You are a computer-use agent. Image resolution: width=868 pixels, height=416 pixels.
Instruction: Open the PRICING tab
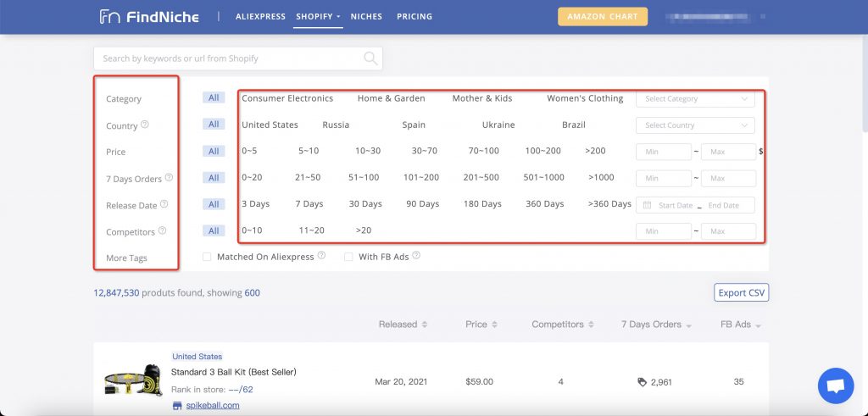tap(415, 17)
